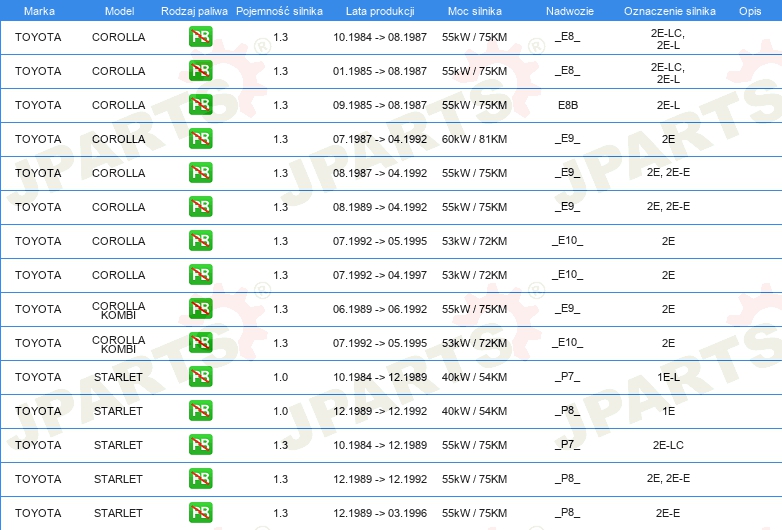This screenshot has height=530, width=782.
Task: Click the STARLET model cell in the 03.1996 row
Action: tap(118, 513)
